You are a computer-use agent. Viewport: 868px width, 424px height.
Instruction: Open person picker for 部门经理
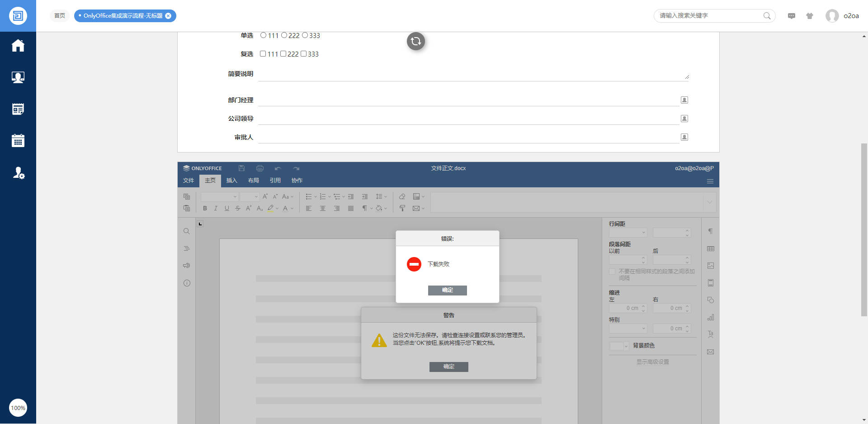[x=684, y=100]
